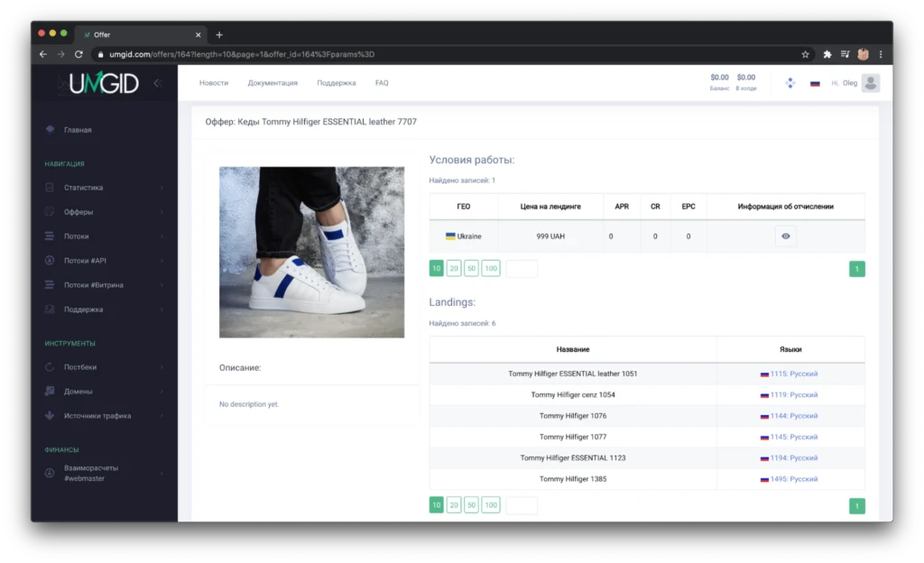Screen dimensions: 924x563
Task: Expand the Потоки submenu arrow
Action: pos(162,236)
